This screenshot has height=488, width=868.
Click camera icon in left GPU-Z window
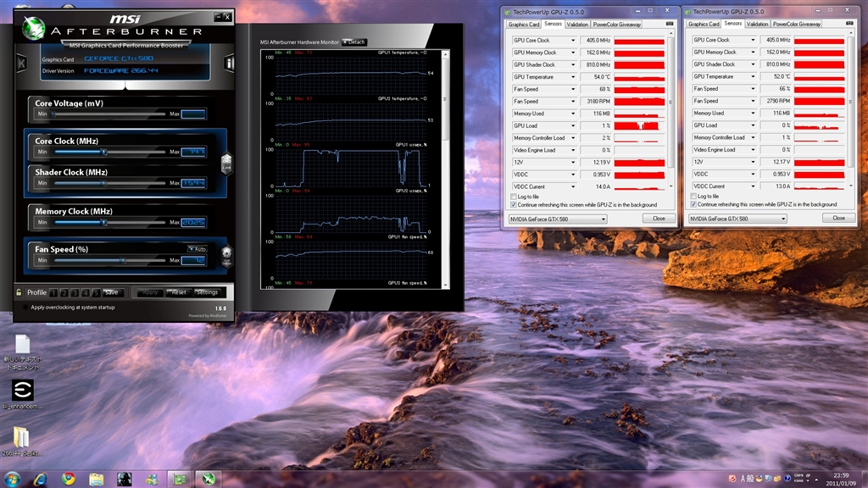[670, 24]
